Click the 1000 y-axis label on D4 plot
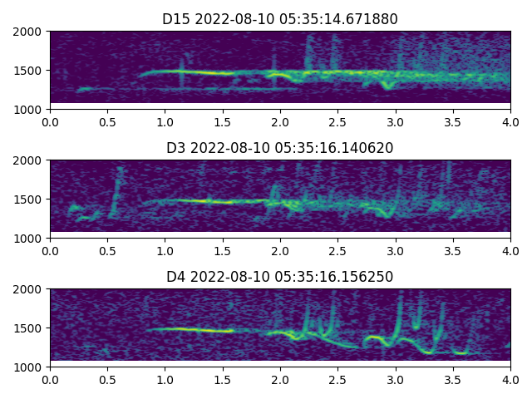This screenshot has width=532, height=399. click(x=29, y=367)
